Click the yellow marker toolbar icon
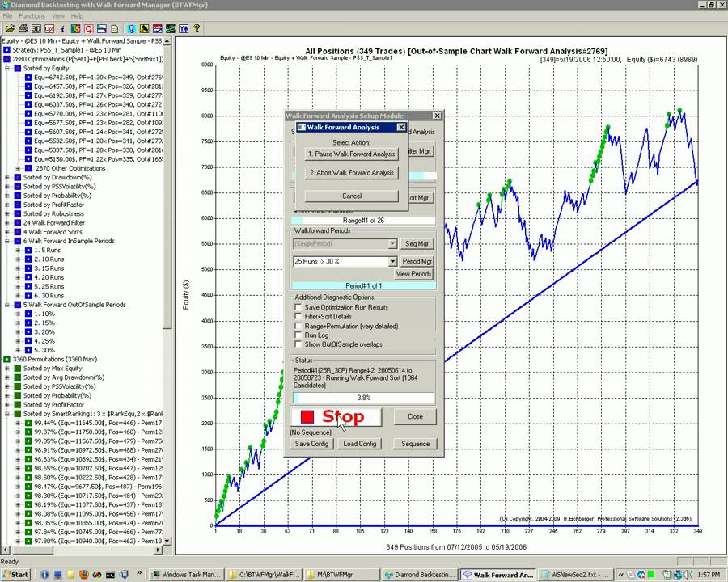This screenshot has height=582, width=728. click(145, 29)
